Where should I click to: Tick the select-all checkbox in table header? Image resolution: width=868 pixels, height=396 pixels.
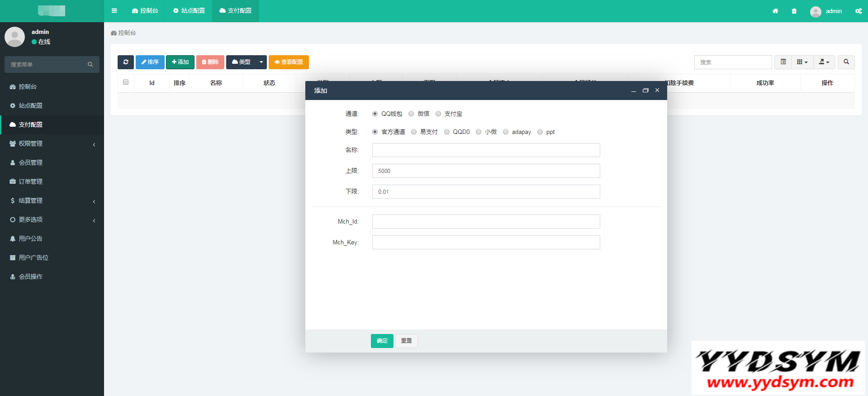point(126,82)
